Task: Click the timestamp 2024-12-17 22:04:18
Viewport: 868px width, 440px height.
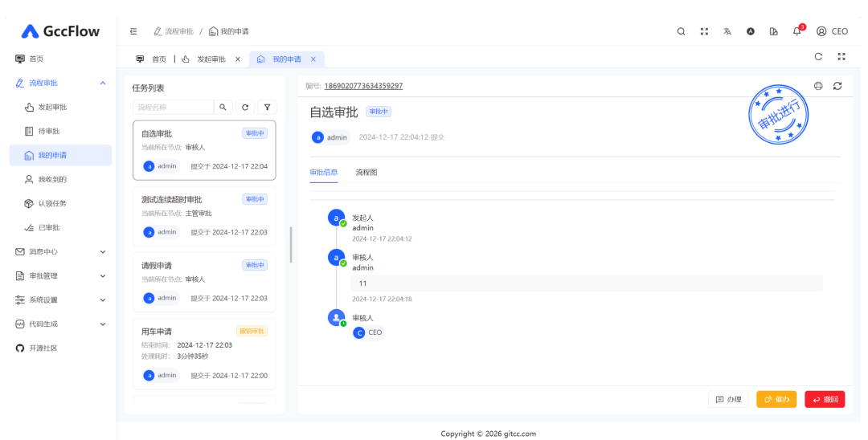Action: 382,299
